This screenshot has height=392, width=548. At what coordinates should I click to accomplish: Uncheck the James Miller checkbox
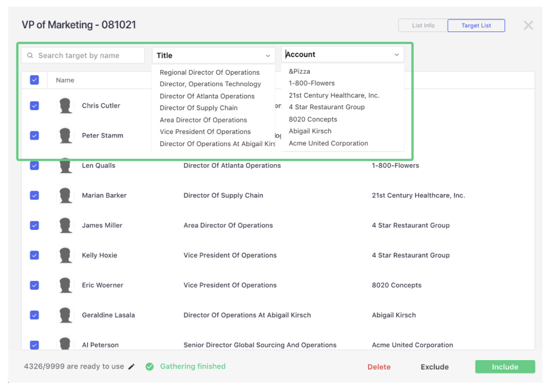34,225
